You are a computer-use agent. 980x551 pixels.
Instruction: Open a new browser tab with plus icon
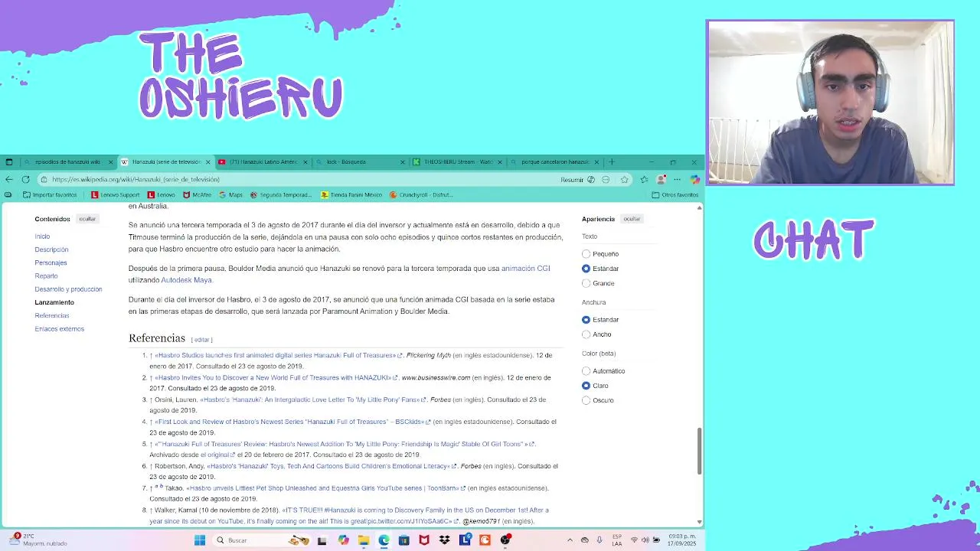[x=611, y=162]
